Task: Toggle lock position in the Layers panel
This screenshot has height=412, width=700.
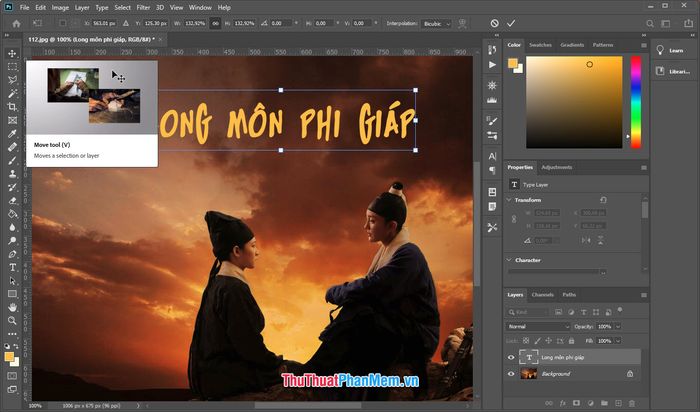Action: coord(549,341)
